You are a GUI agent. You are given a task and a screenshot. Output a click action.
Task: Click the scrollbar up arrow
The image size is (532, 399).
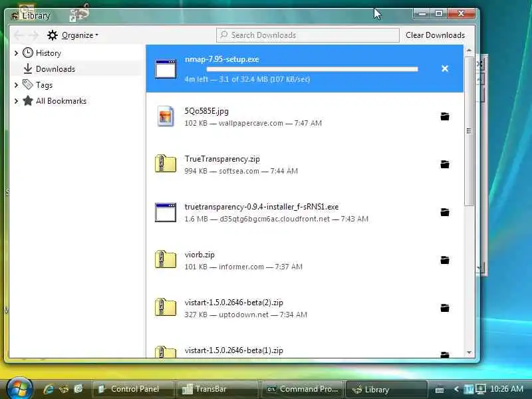[x=469, y=51]
